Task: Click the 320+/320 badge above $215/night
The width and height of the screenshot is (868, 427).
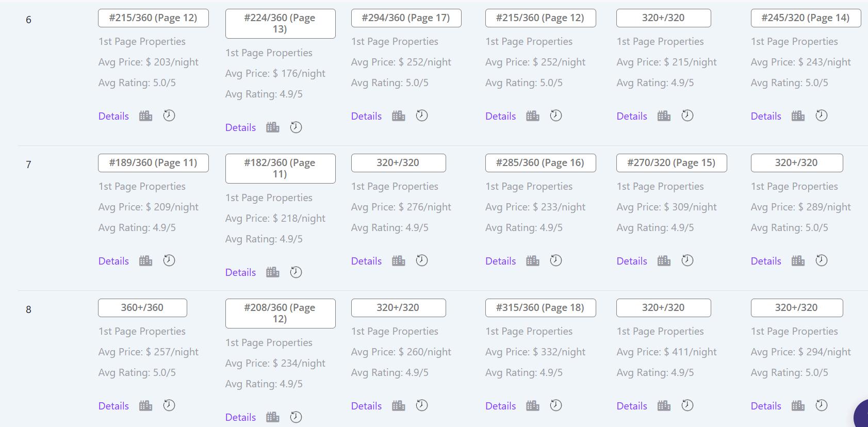Action: 663,18
